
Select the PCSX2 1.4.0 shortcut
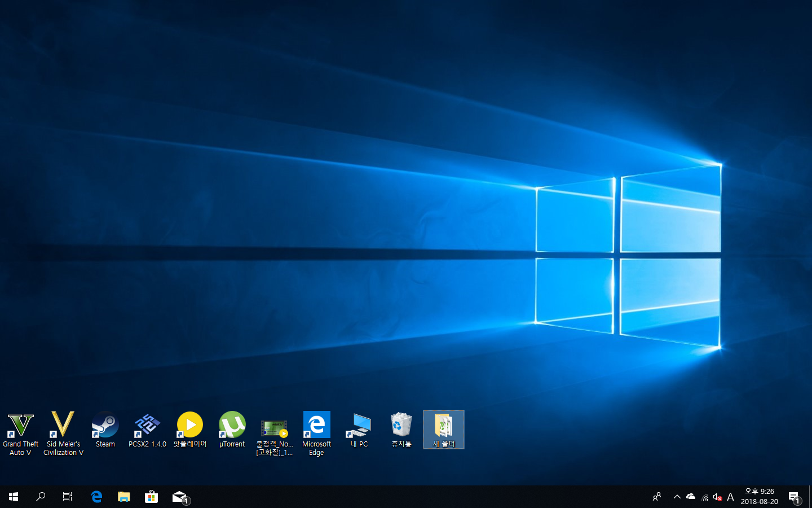(148, 430)
